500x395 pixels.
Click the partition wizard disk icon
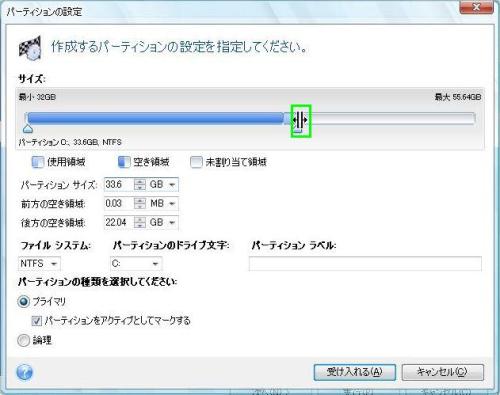click(30, 48)
